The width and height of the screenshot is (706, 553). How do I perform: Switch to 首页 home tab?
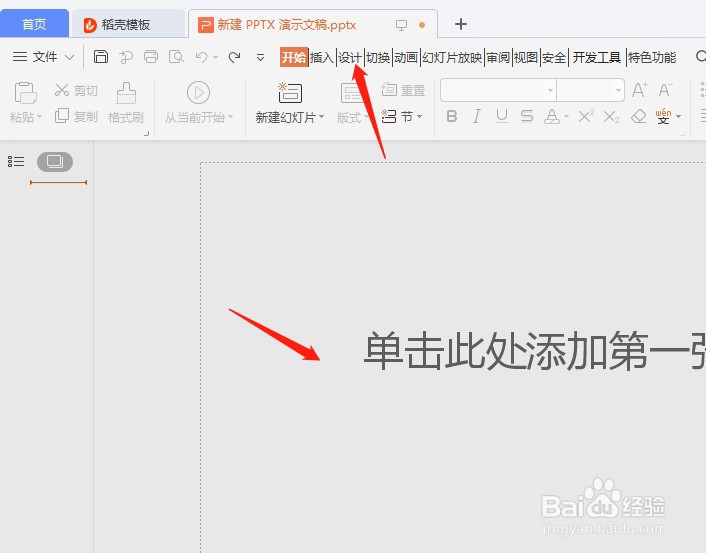coord(34,24)
